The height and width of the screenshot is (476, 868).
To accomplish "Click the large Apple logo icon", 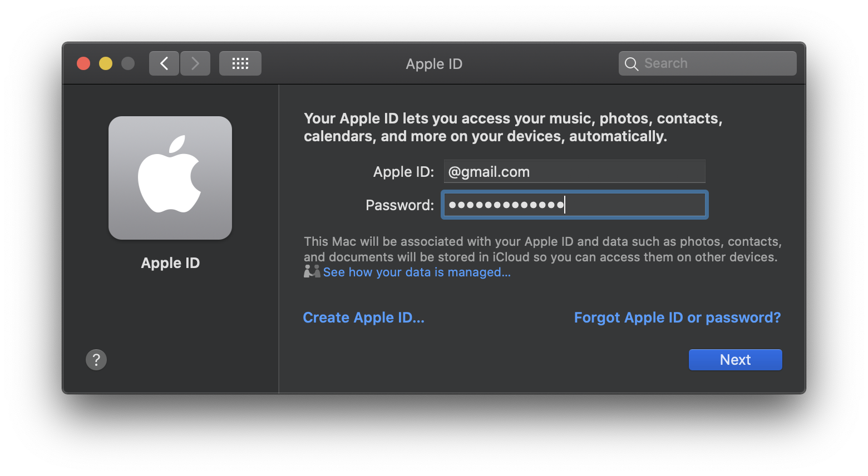I will [170, 178].
